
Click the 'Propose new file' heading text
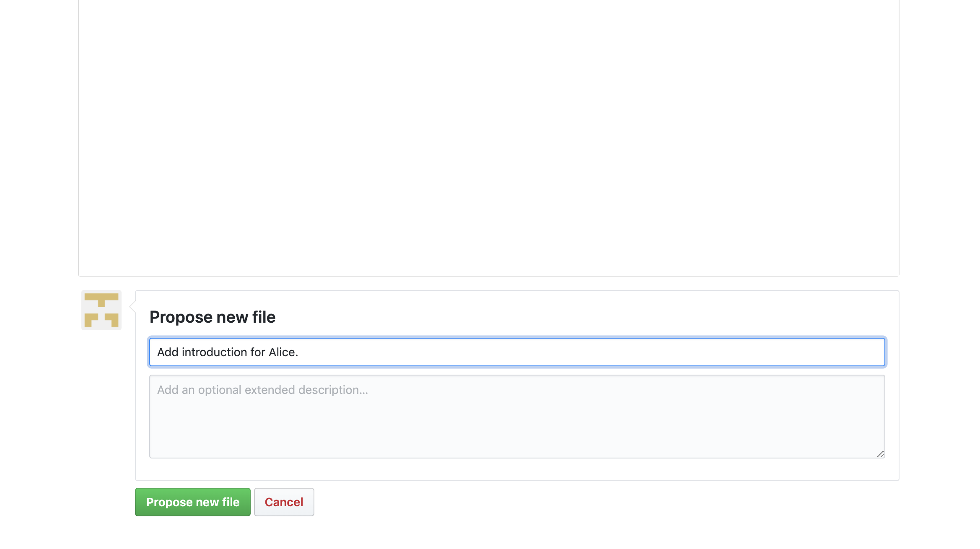pos(213,317)
